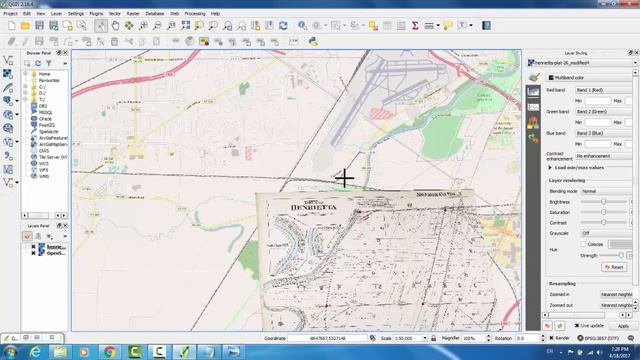Open the Python console icon
The image size is (640, 360).
tap(313, 41)
